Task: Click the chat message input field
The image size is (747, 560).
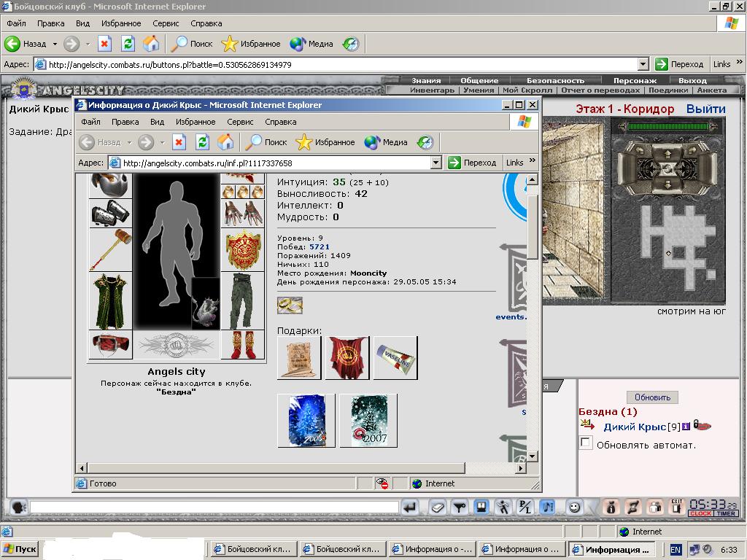Action: [214, 507]
